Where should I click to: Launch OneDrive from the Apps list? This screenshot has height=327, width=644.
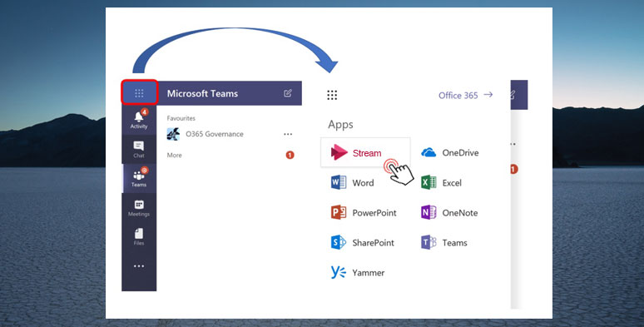pyautogui.click(x=429, y=152)
